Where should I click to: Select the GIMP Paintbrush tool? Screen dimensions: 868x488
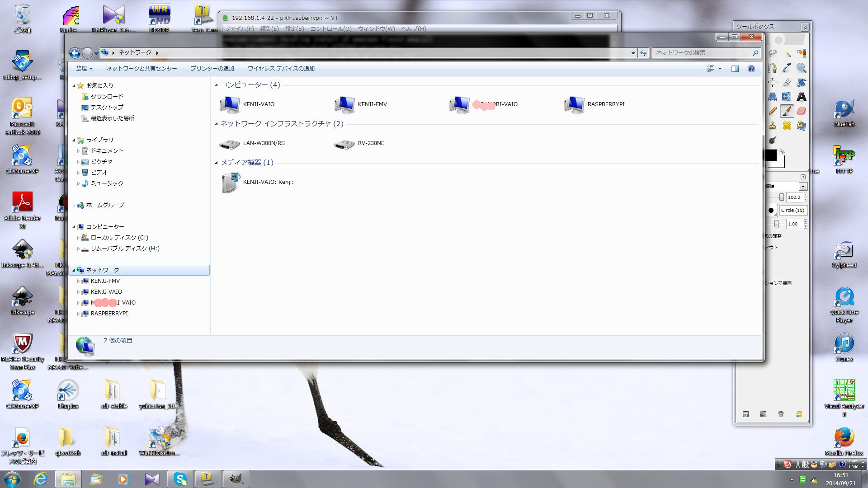[787, 111]
